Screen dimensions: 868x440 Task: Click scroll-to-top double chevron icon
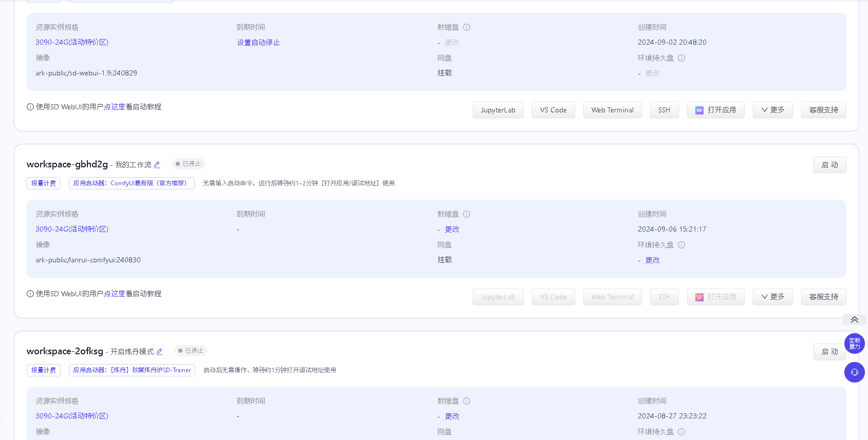click(x=854, y=320)
